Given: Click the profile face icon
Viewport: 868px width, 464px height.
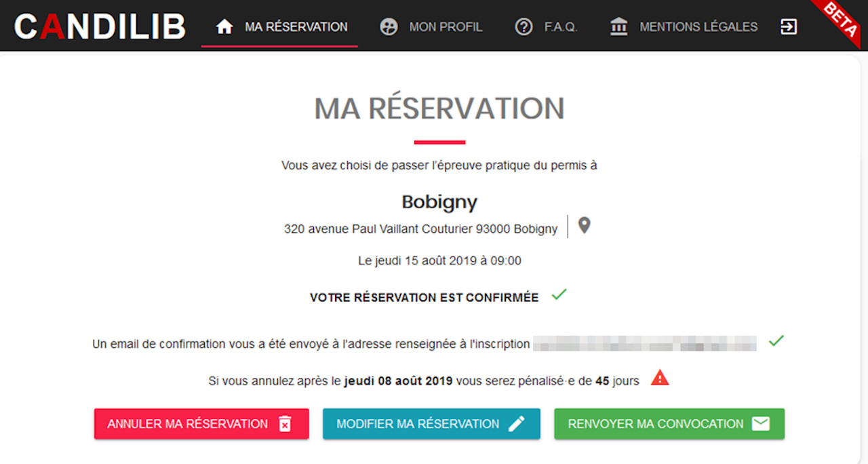Looking at the screenshot, I should (x=389, y=27).
